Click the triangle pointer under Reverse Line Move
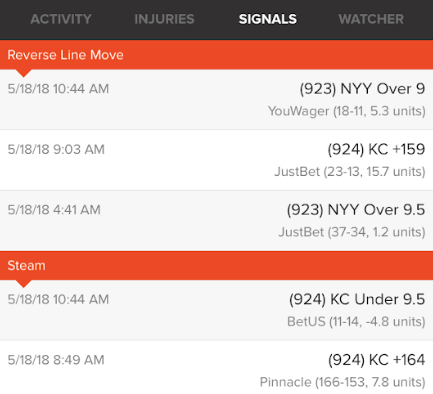This screenshot has width=433, height=394. coord(23,73)
